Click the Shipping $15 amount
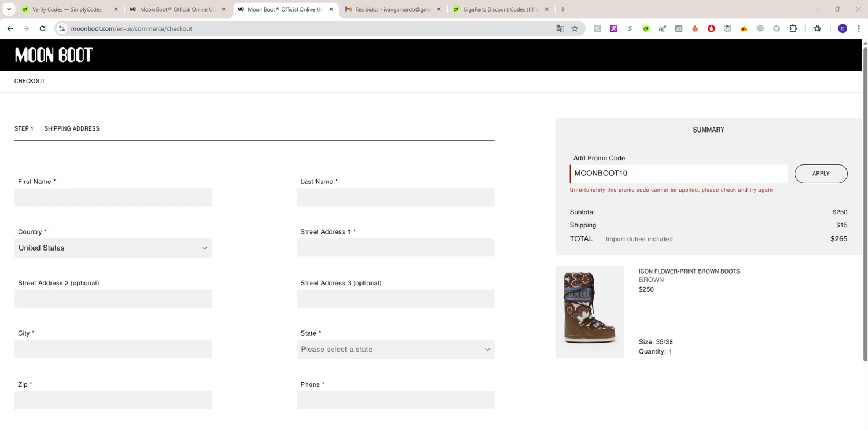 point(841,225)
